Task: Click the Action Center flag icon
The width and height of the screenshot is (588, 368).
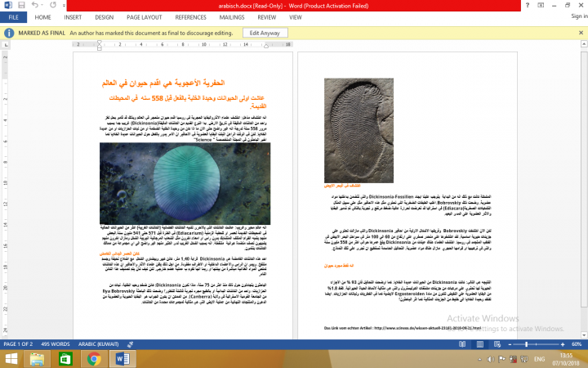Action: point(501,359)
